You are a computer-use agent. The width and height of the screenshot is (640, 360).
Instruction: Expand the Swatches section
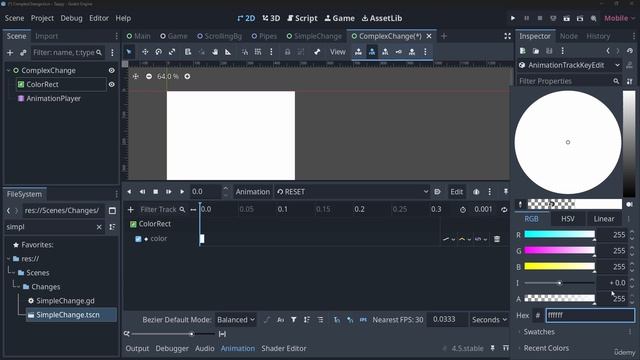[x=539, y=332]
